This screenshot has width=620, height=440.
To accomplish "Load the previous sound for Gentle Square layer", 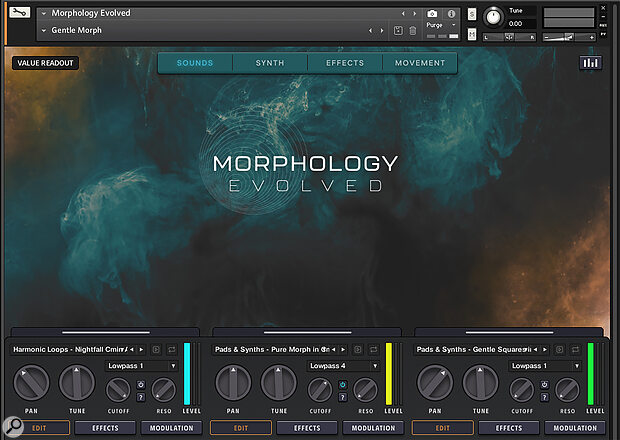I will pyautogui.click(x=535, y=349).
